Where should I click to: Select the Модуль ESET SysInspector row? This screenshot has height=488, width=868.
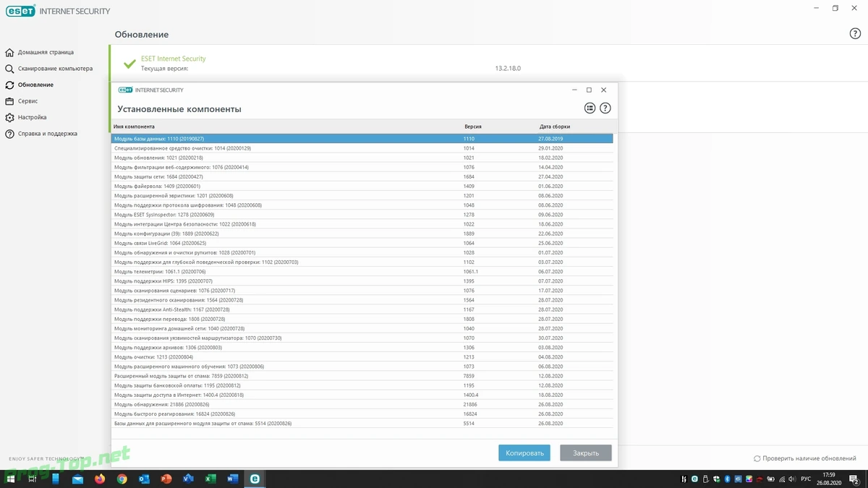(x=362, y=215)
